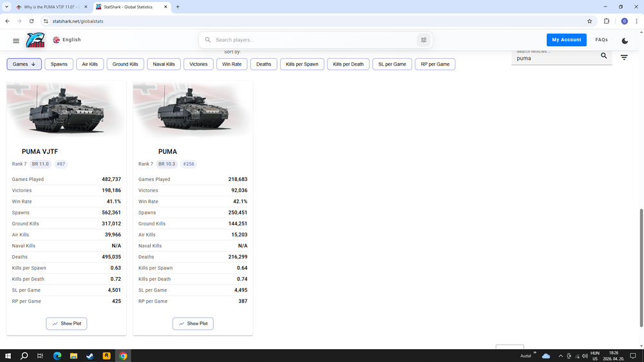This screenshot has width=644, height=362.
Task: Open Windows taskbar search
Action: pos(24,356)
